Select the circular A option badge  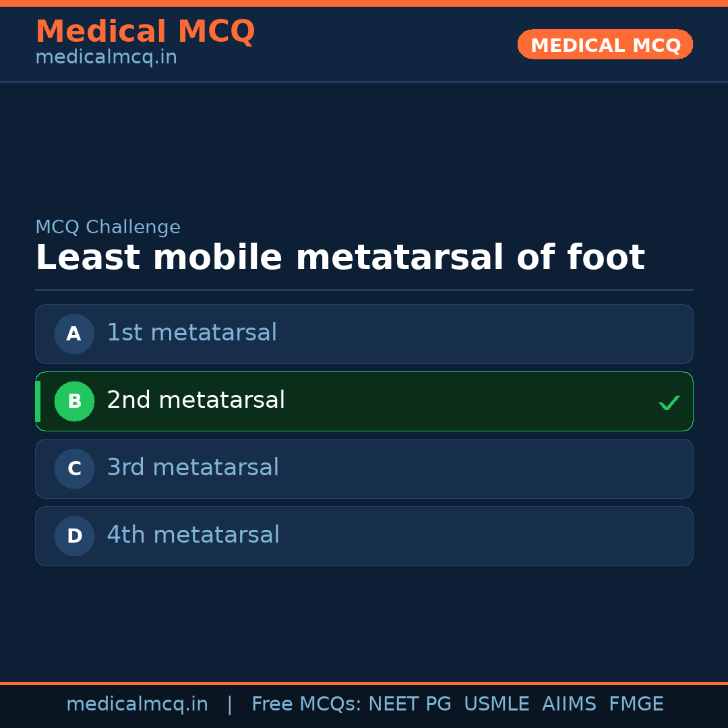coord(74,334)
